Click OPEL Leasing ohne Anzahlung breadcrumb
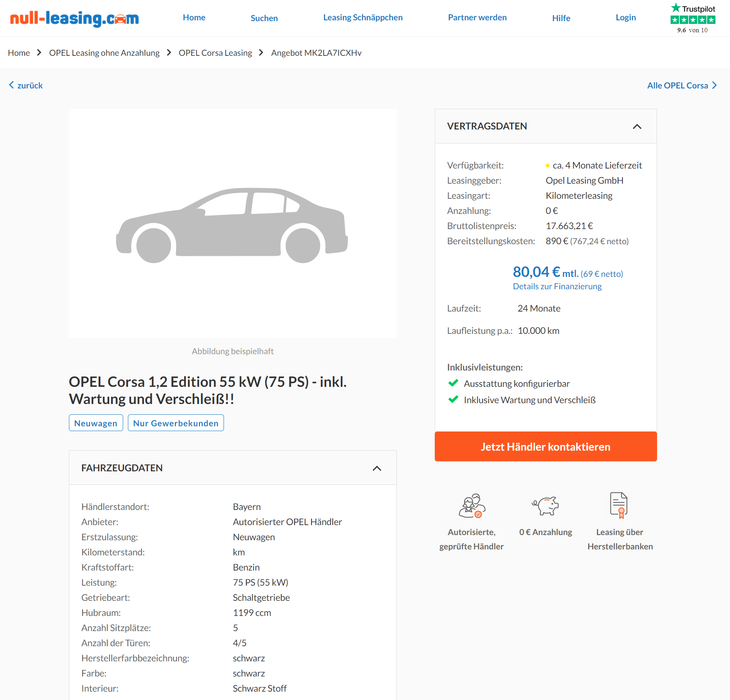 [x=104, y=53]
